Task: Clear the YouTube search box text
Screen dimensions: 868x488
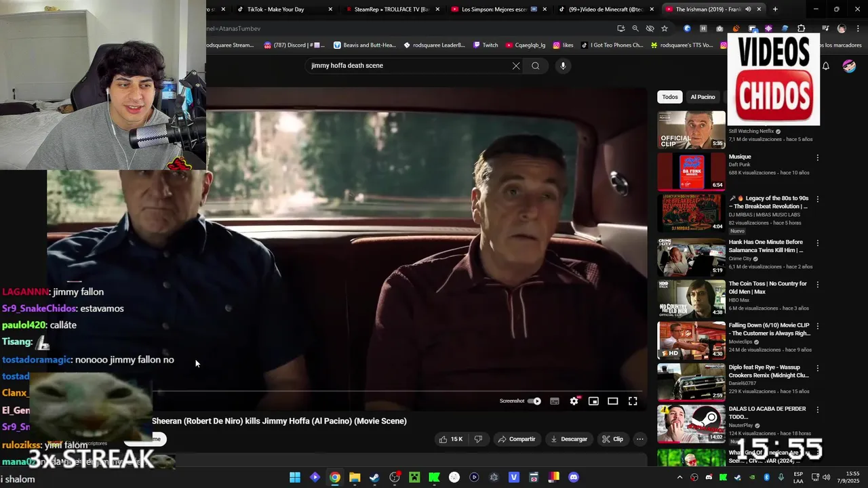Action: pyautogui.click(x=516, y=66)
